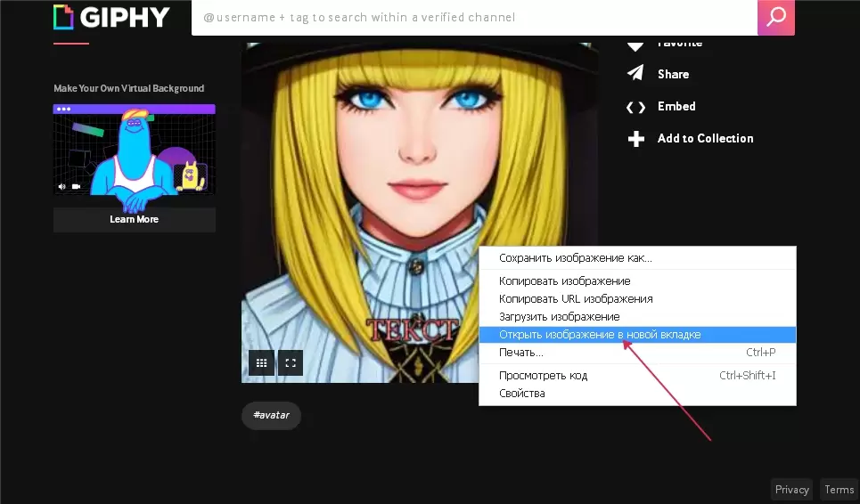Image resolution: width=860 pixels, height=504 pixels.
Task: Open the GIF in fullscreen mode
Action: (291, 362)
